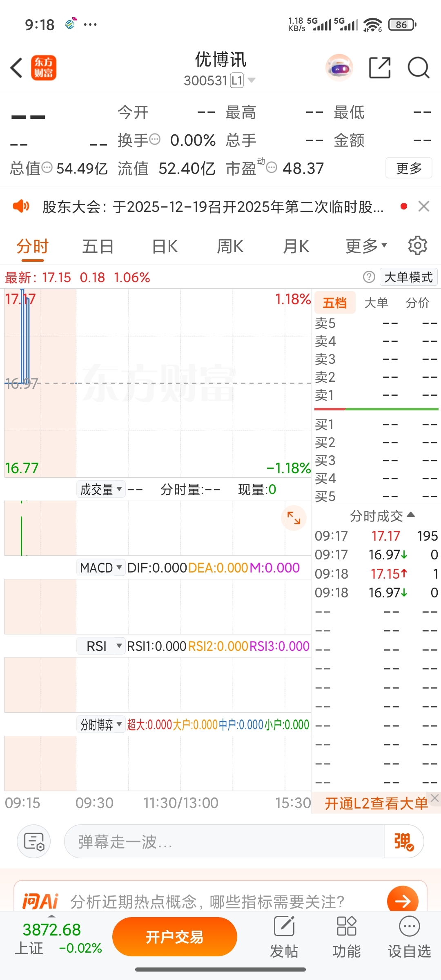Screen dimensions: 441x980
Task: Open the 分时博弈 indicator dropdown
Action: (x=101, y=724)
